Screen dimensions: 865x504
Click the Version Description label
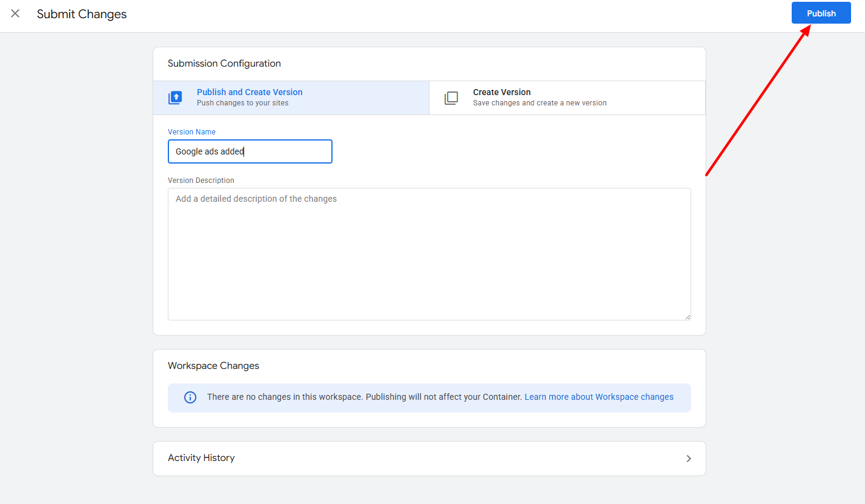[201, 181]
